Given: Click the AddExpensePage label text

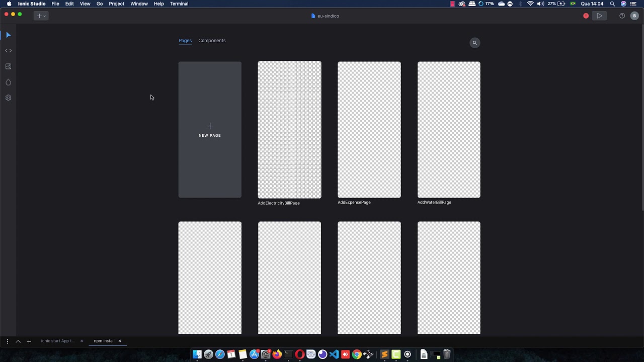Looking at the screenshot, I should click(x=354, y=203).
